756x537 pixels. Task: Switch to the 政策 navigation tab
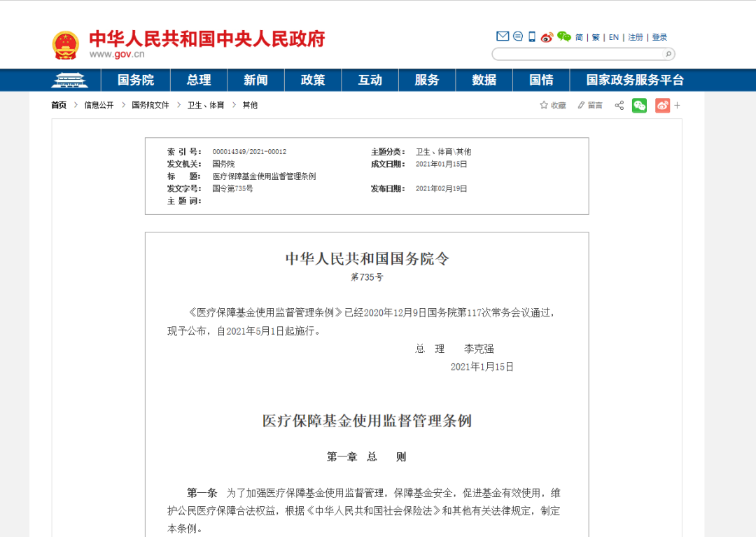[312, 80]
